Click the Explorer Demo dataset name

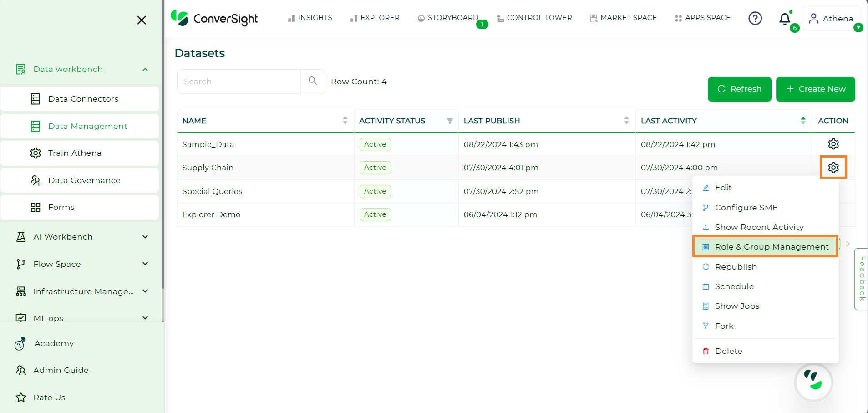pyautogui.click(x=211, y=214)
